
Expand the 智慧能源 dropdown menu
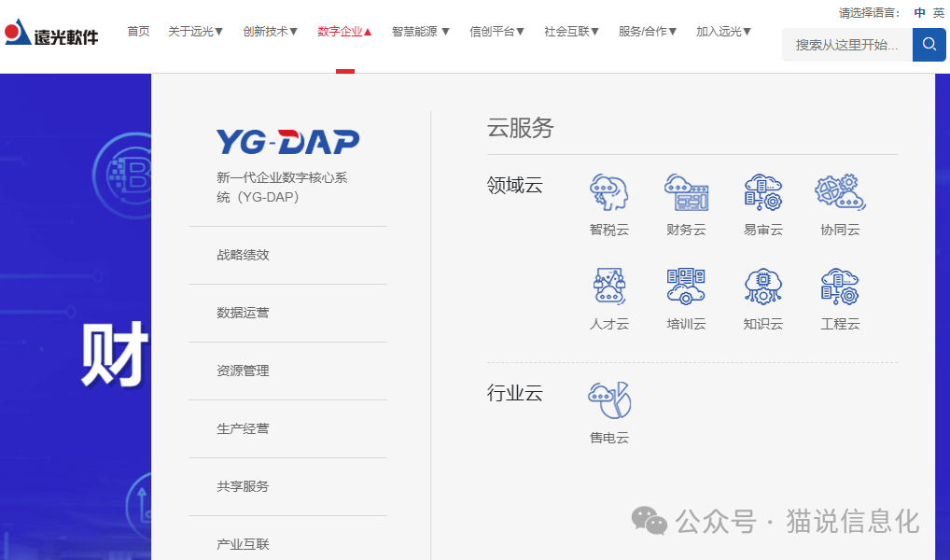(x=421, y=32)
